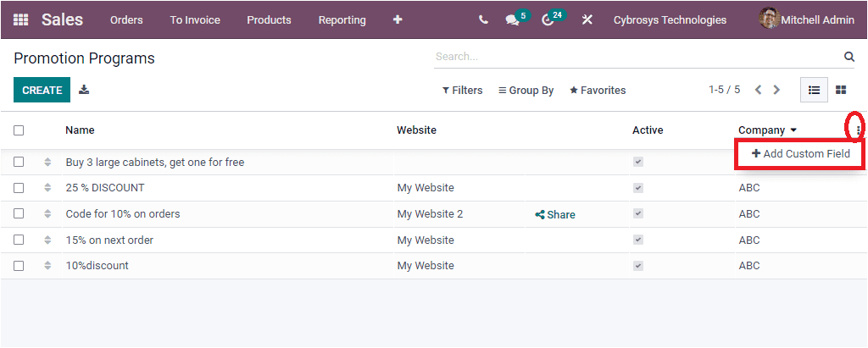This screenshot has width=868, height=348.
Task: Click the CREATE button
Action: coord(42,90)
